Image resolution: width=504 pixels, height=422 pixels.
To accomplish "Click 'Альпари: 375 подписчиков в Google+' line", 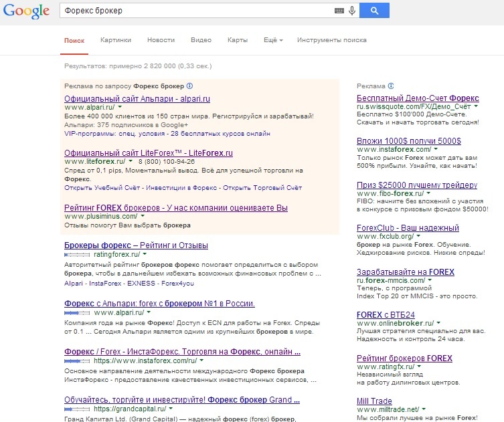I will point(126,125).
